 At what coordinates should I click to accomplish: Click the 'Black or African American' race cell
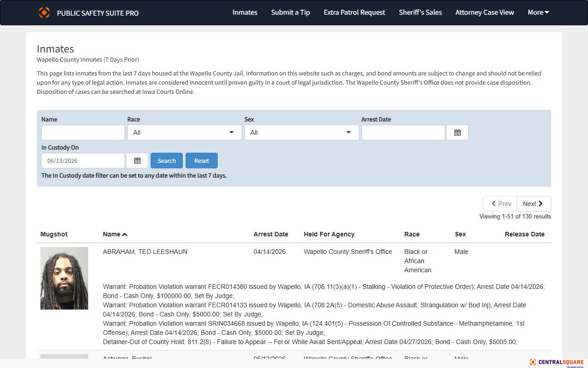coord(418,261)
